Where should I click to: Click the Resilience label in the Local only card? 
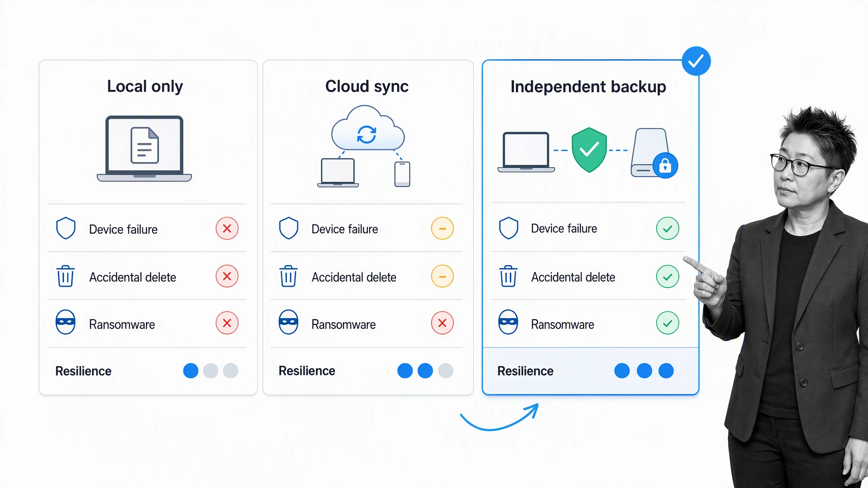[83, 371]
